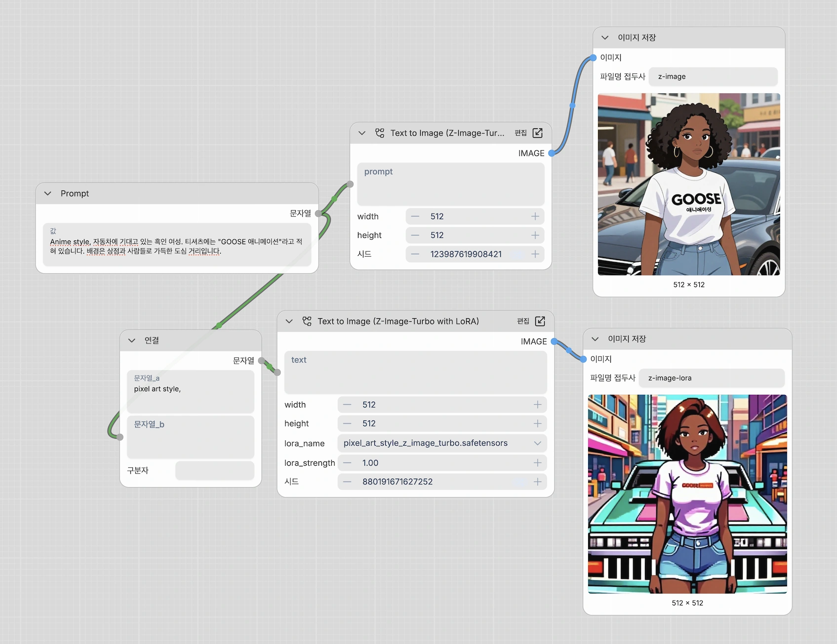Viewport: 837px width, 644px height.
Task: Click 문자열_b input port on 연결 node
Action: tap(120, 437)
